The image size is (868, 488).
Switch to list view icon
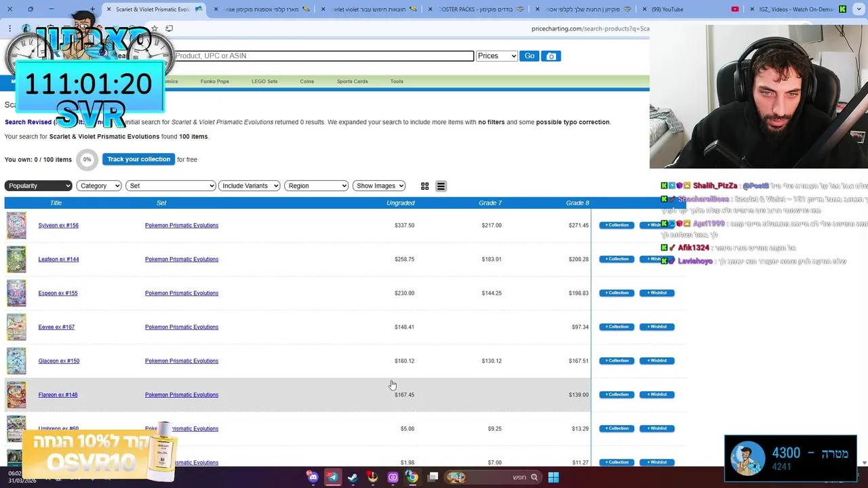coord(441,186)
